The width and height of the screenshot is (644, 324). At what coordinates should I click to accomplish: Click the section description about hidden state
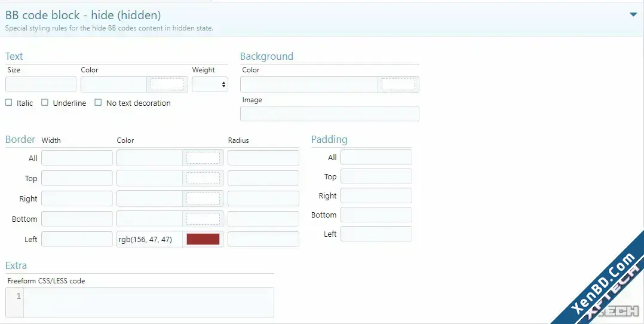[x=109, y=28]
